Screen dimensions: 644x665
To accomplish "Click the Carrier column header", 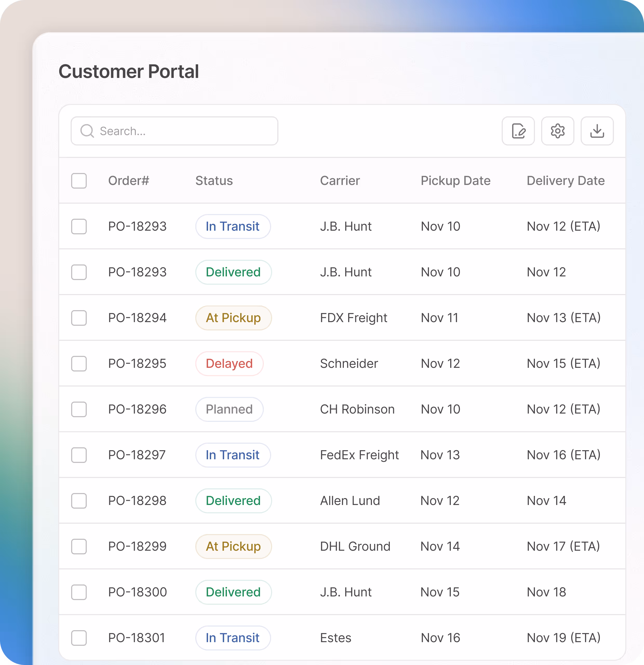I will (x=340, y=181).
